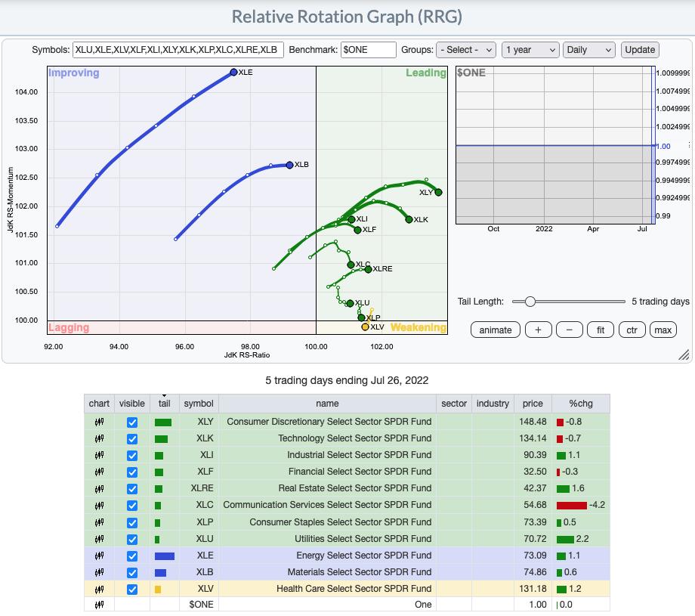Click the animate button
Viewport: 695px width, 616px height.
(x=495, y=330)
